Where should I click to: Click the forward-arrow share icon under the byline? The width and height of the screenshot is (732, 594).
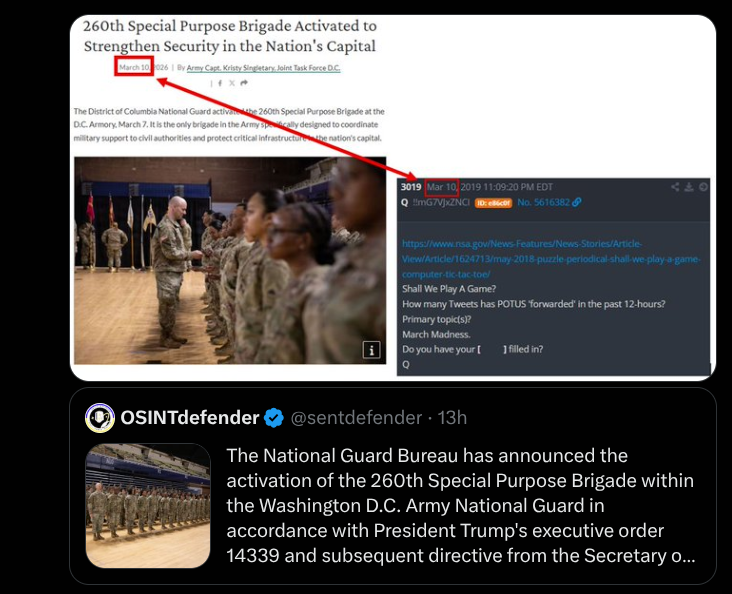(244, 83)
